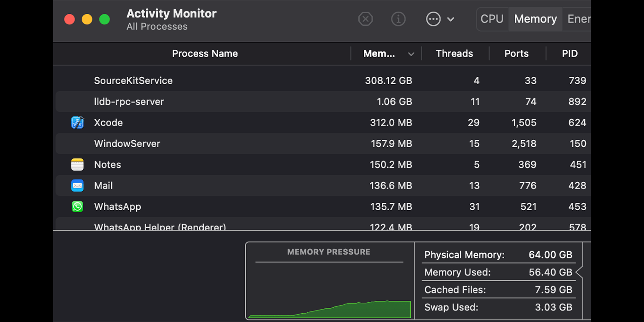This screenshot has width=644, height=322.
Task: Select the Mail process name
Action: coord(103,186)
